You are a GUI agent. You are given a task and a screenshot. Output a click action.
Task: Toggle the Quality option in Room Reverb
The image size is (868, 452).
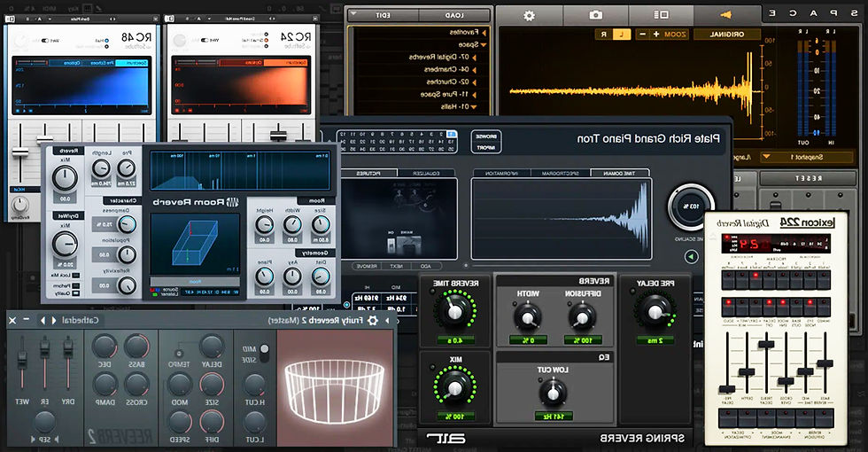[76, 295]
